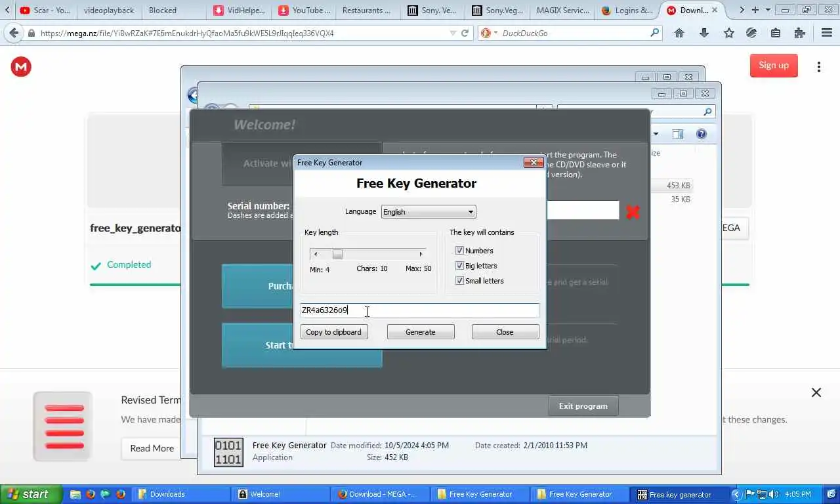Viewport: 840px width, 504px height.
Task: Reload the MEGA page
Action: 465,33
